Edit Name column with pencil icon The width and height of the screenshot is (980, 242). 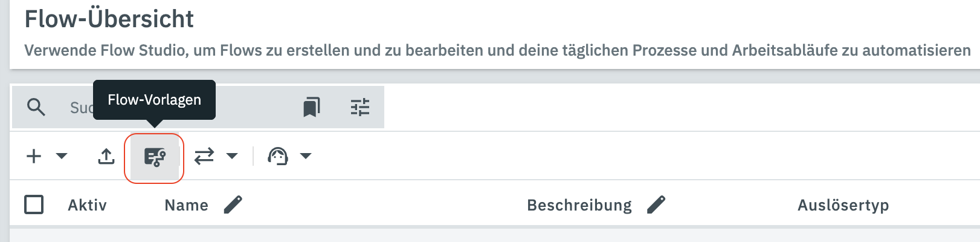(233, 205)
